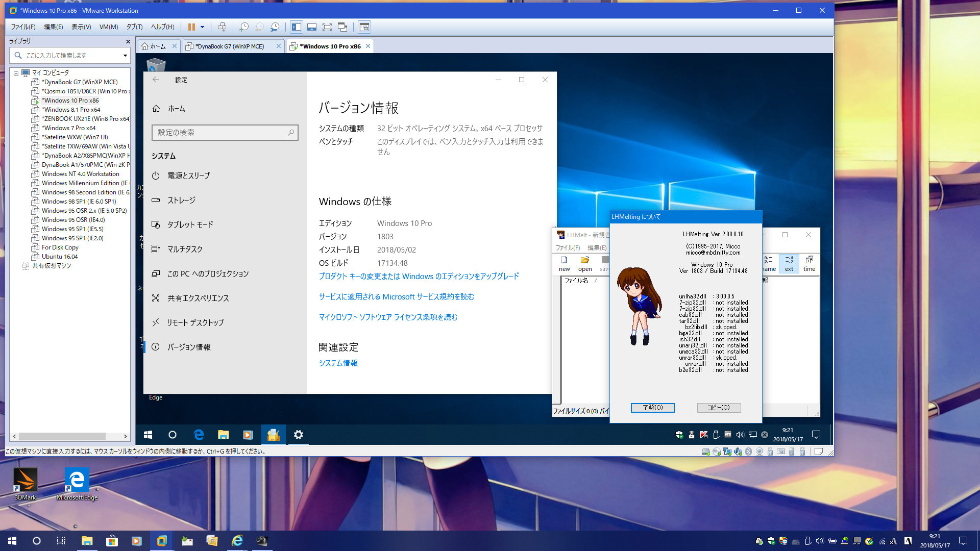Click VMware status bar CD/DVD drive icon
Viewport: 980px width, 551px height.
click(717, 452)
